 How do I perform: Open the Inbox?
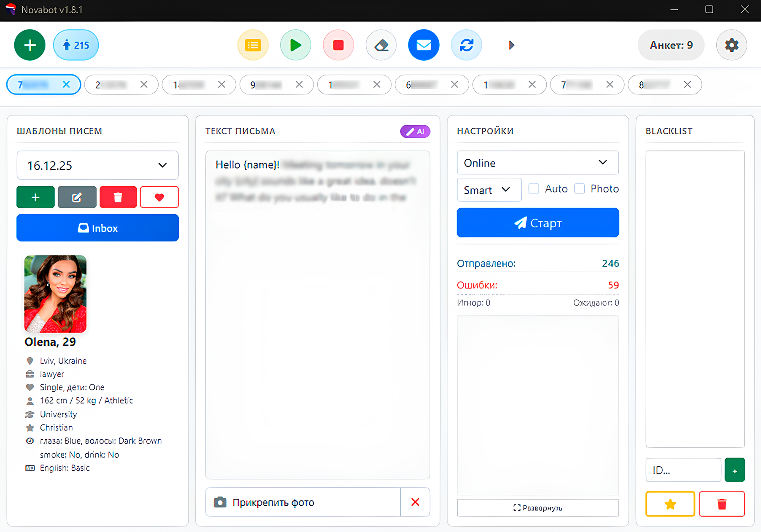pyautogui.click(x=97, y=228)
